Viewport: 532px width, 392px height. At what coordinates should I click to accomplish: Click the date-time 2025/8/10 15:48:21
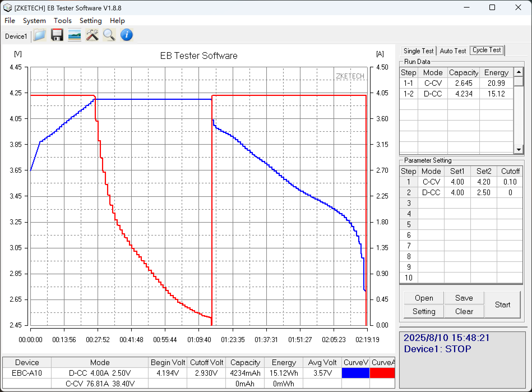[x=447, y=338]
